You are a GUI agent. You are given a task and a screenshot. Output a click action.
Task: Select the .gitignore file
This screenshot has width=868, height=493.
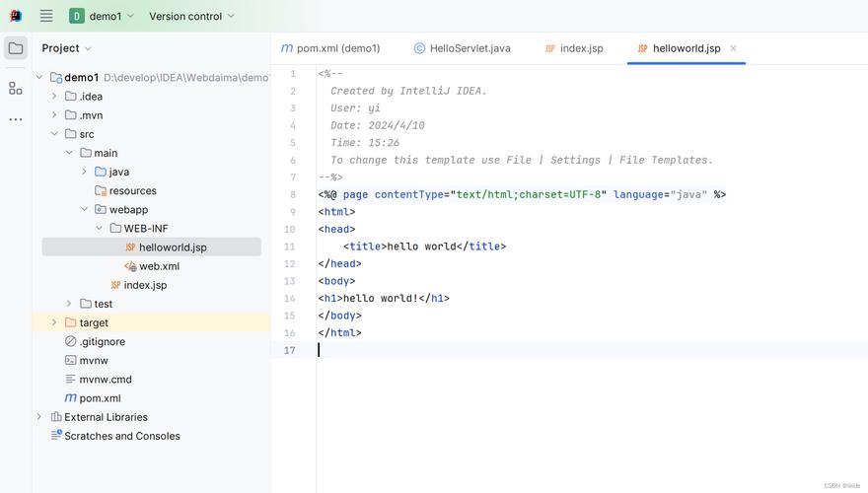click(x=102, y=341)
